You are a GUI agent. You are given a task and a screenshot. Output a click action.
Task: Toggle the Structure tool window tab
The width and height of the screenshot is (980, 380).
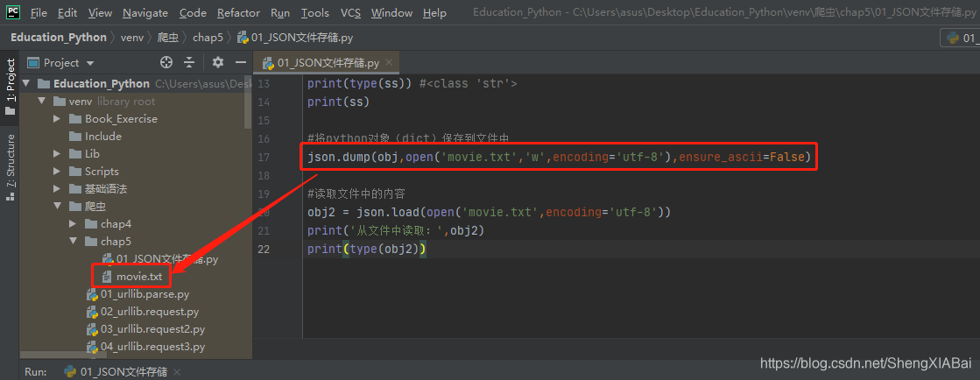pos(10,167)
